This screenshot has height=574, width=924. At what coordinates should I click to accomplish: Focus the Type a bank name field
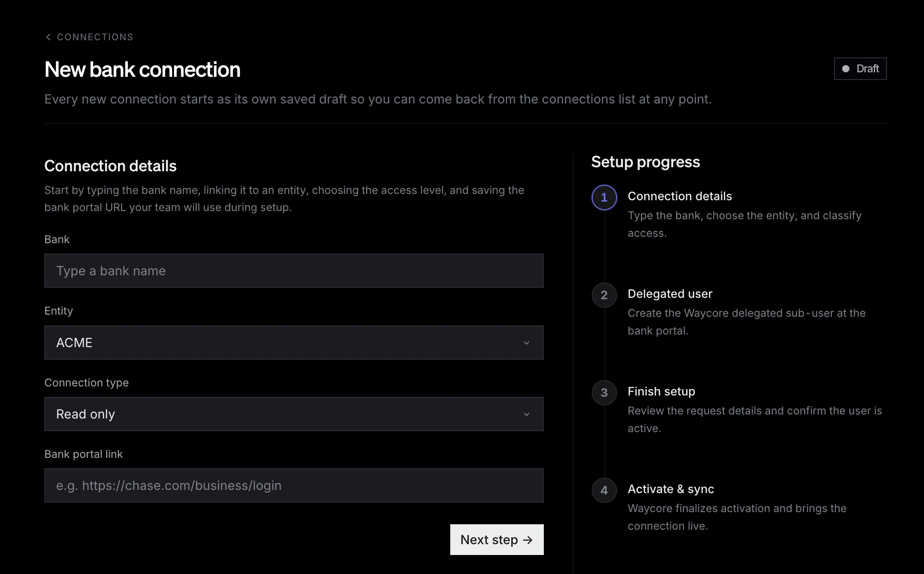tap(294, 271)
